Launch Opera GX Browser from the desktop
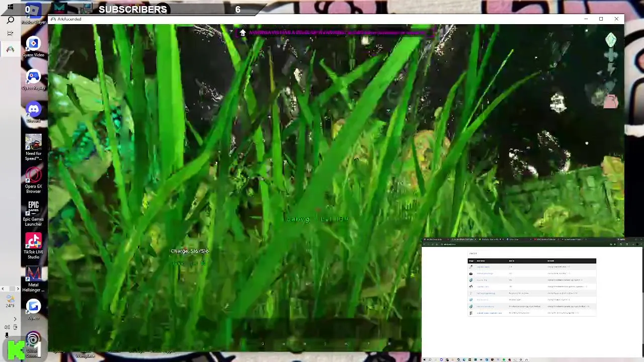 click(x=33, y=180)
